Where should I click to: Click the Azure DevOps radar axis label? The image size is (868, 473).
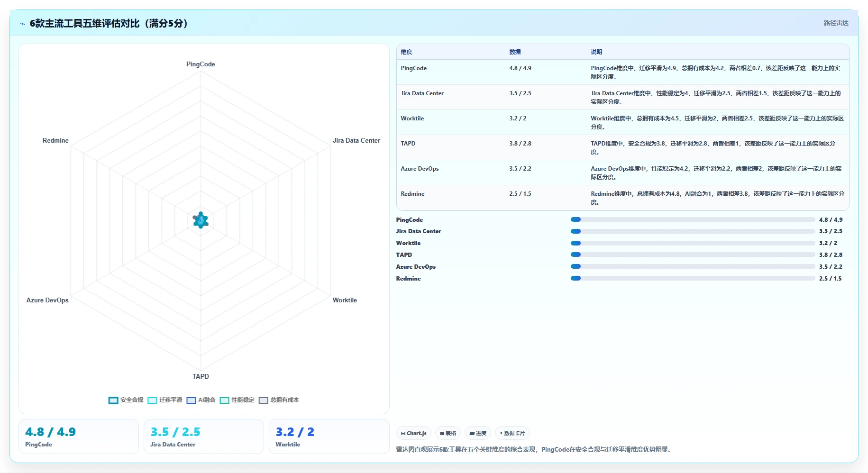coord(47,300)
